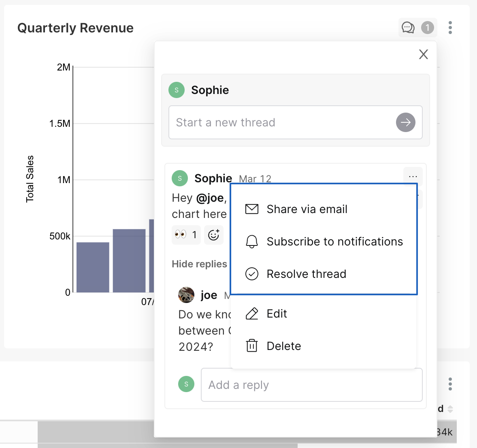Open the comments icon on Quarterly Revenue

[x=408, y=28]
